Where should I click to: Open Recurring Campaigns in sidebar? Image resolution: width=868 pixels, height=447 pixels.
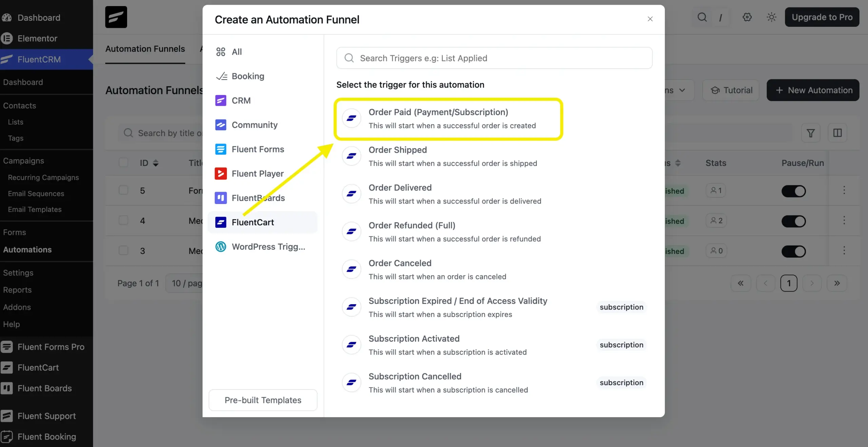pos(43,178)
